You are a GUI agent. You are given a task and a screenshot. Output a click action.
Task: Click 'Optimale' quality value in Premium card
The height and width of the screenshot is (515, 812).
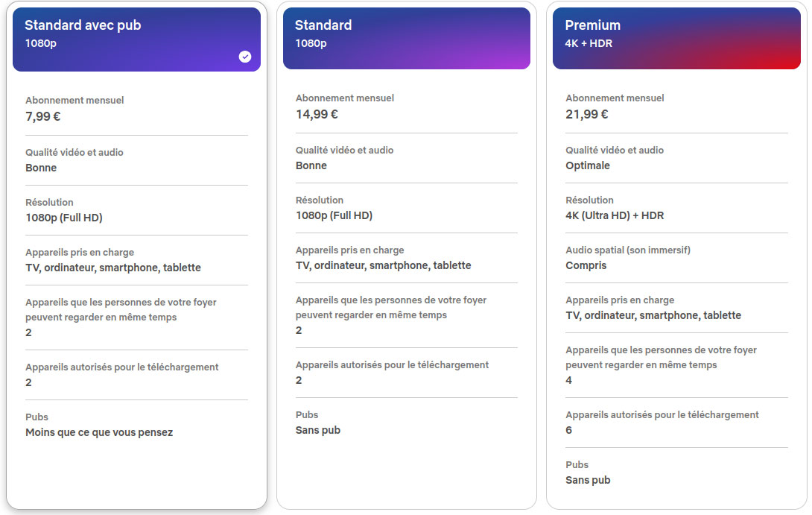[587, 165]
